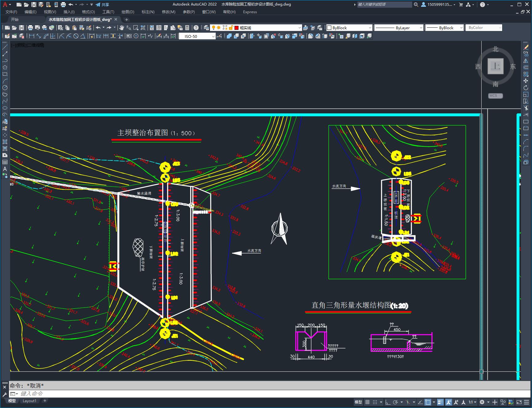Open the 绘图(D) menu
The width and height of the screenshot is (532, 408).
point(128,12)
